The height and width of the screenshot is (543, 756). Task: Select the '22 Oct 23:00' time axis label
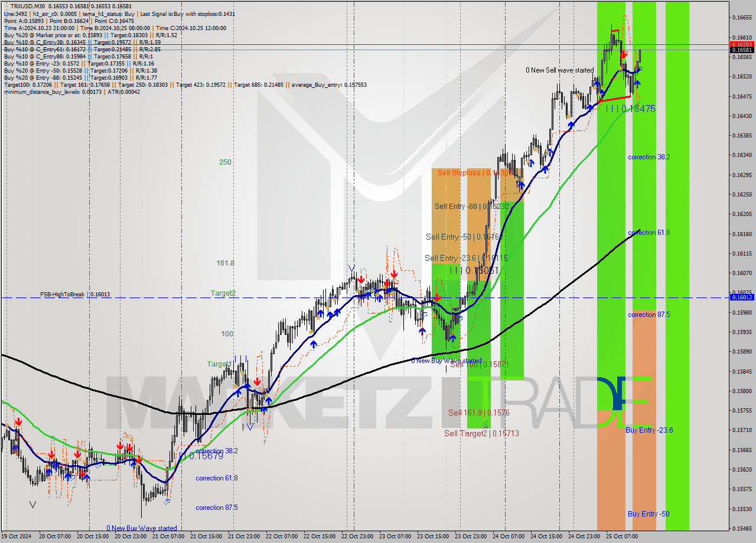[357, 537]
